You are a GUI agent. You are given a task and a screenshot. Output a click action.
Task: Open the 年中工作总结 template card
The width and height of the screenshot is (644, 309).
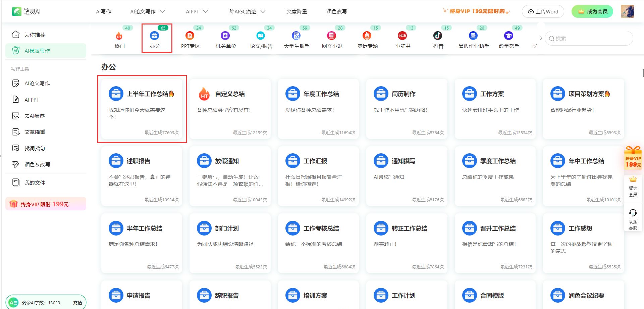coord(584,176)
